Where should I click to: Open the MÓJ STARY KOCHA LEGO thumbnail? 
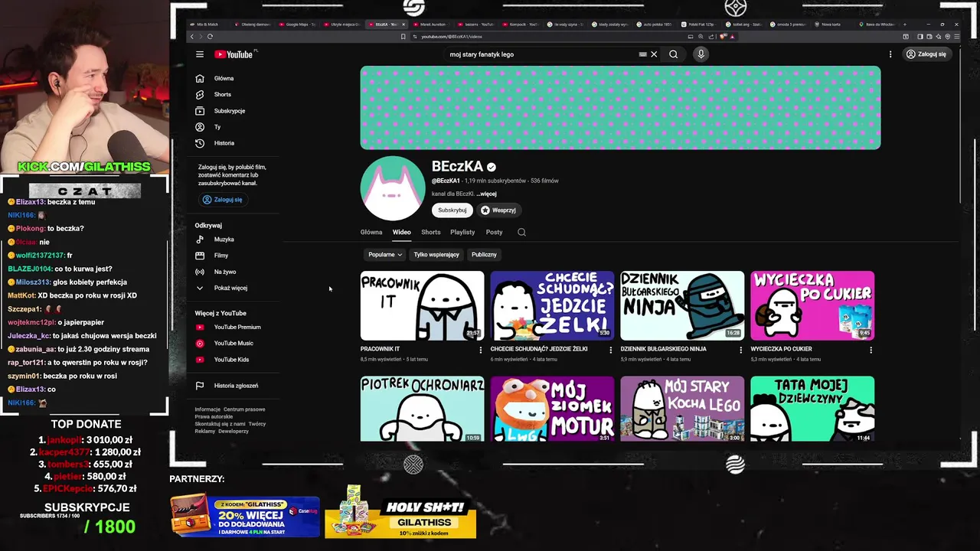click(682, 409)
